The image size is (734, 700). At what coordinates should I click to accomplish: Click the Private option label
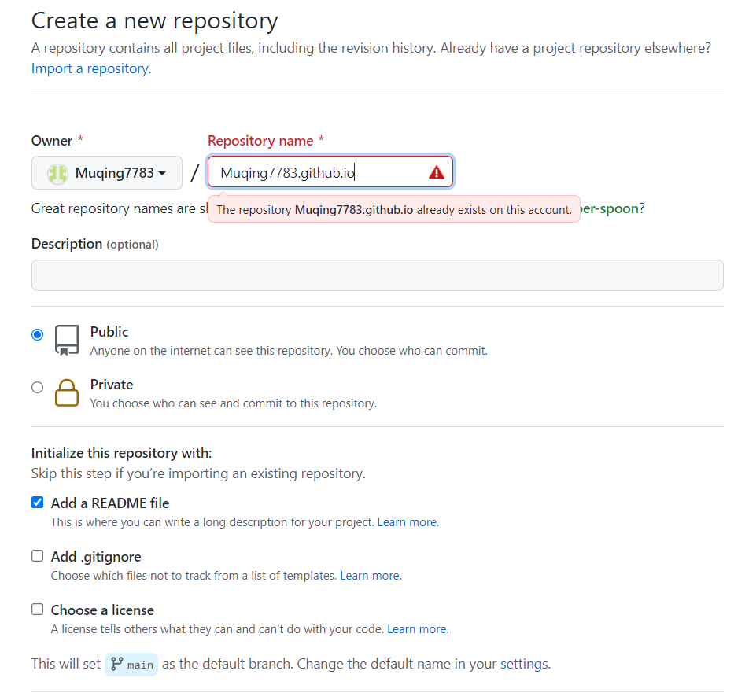click(x=112, y=385)
